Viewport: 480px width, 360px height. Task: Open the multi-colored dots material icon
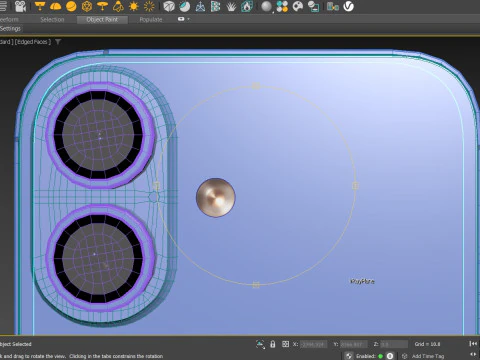click(282, 6)
